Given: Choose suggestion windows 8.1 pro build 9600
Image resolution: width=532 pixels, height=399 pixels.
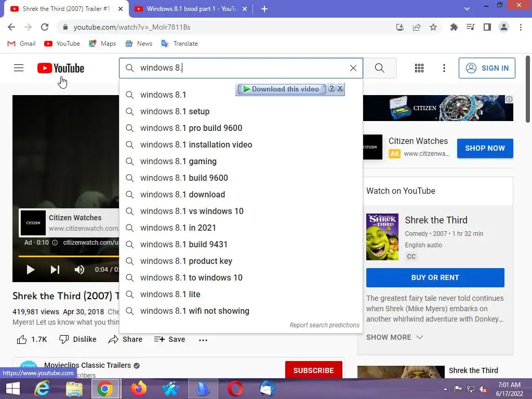Looking at the screenshot, I should [x=241, y=128].
